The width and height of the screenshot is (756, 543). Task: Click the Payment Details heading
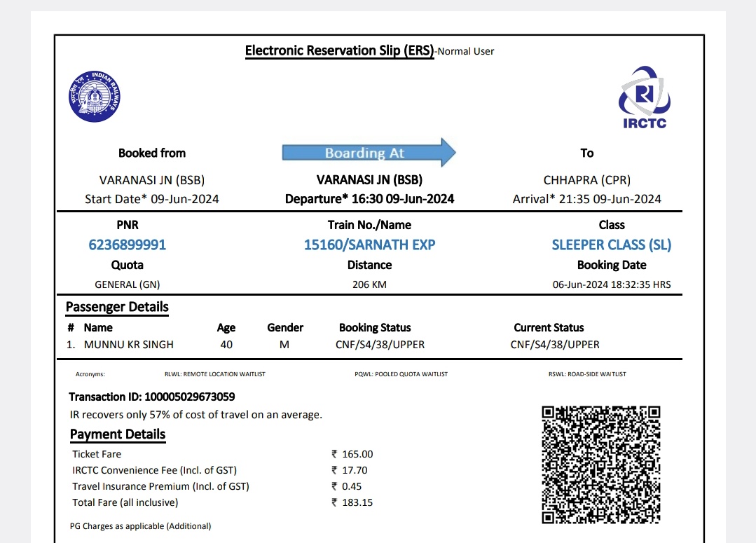(118, 434)
